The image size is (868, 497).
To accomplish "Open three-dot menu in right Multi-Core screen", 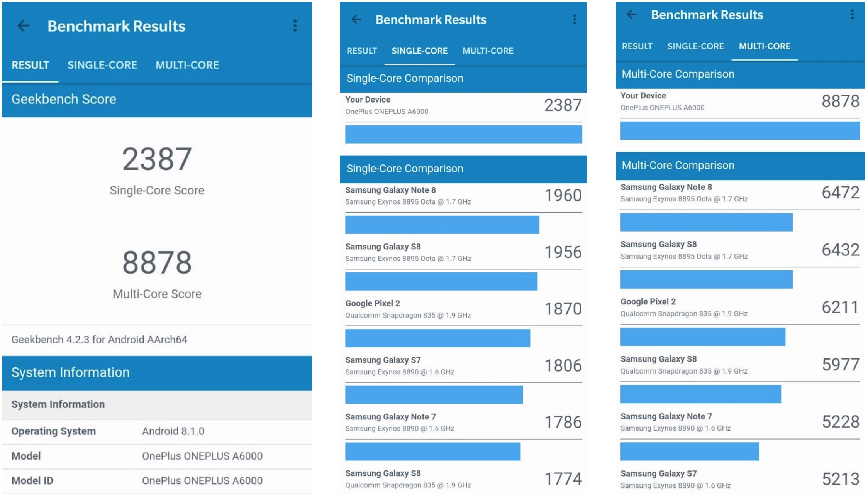I will [852, 15].
